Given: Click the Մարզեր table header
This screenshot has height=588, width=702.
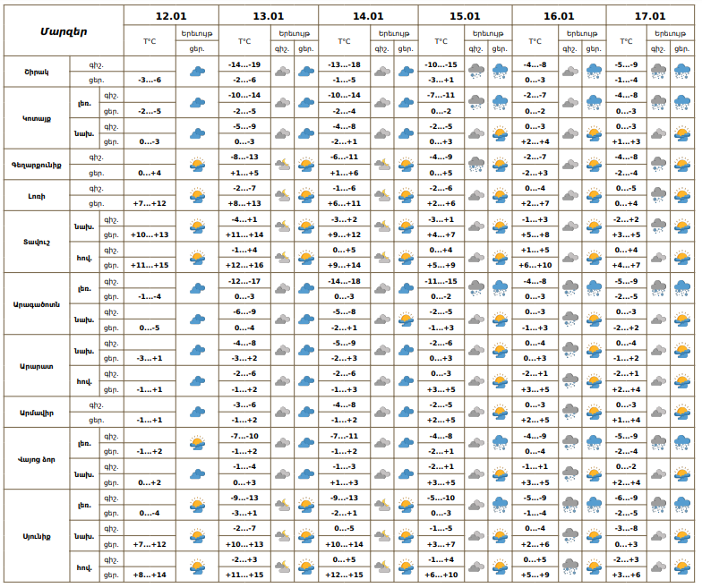Looking at the screenshot, I should [64, 31].
